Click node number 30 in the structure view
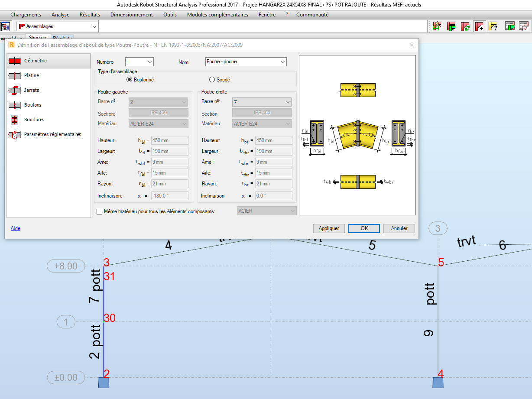The image size is (532, 399). pyautogui.click(x=110, y=318)
